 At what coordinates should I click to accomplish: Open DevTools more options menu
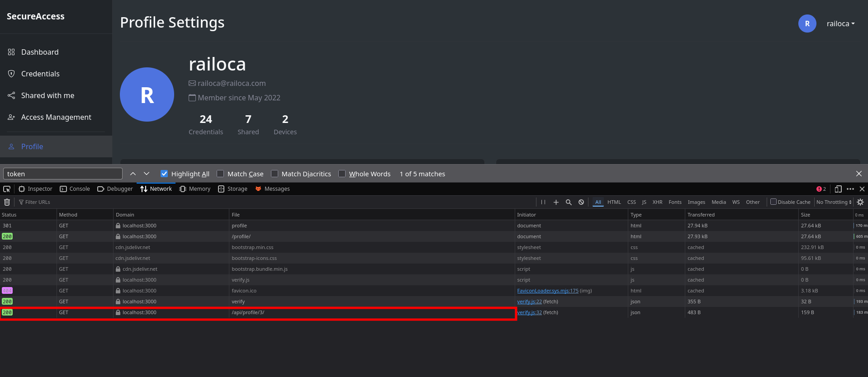tap(850, 189)
